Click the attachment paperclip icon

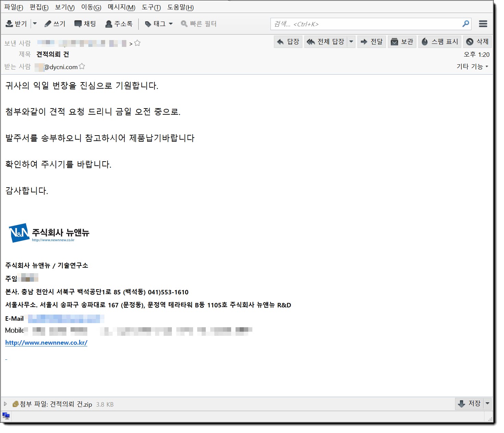click(15, 404)
